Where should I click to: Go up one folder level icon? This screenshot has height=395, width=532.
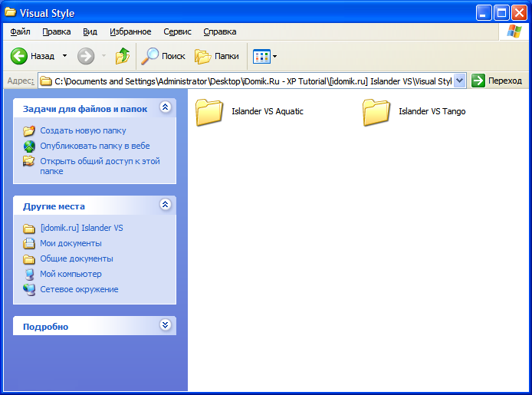click(x=123, y=56)
